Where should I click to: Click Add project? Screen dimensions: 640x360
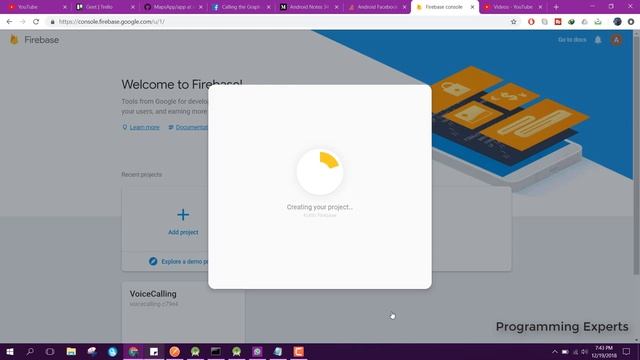click(183, 232)
